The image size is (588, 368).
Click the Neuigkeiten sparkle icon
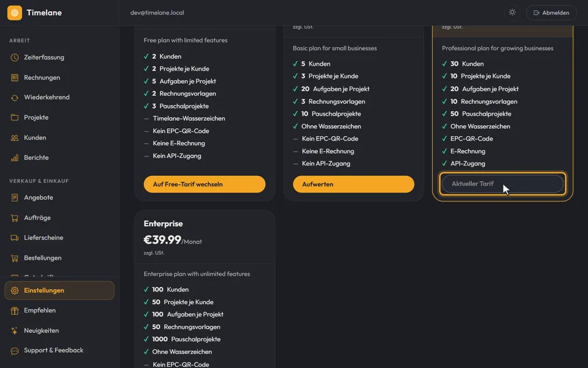coord(15,331)
